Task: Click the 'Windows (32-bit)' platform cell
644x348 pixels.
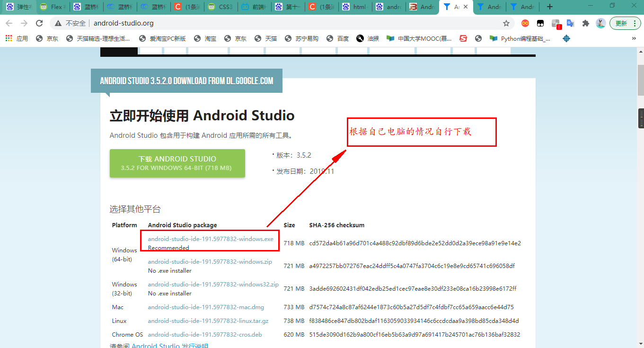Action: click(x=124, y=289)
